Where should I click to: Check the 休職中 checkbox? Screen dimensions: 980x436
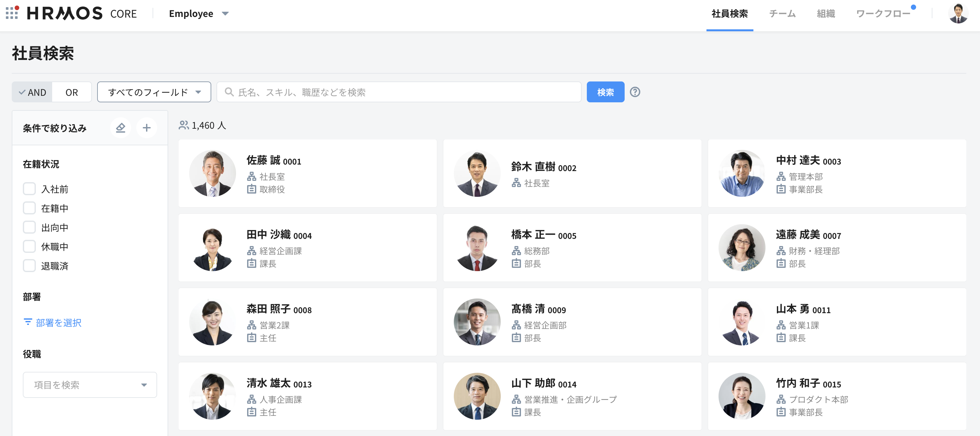click(x=29, y=246)
